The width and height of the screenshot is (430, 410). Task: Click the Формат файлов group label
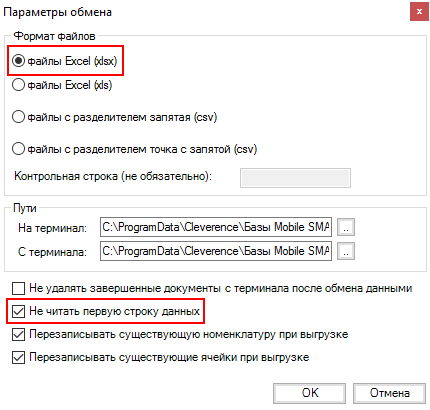tap(54, 36)
